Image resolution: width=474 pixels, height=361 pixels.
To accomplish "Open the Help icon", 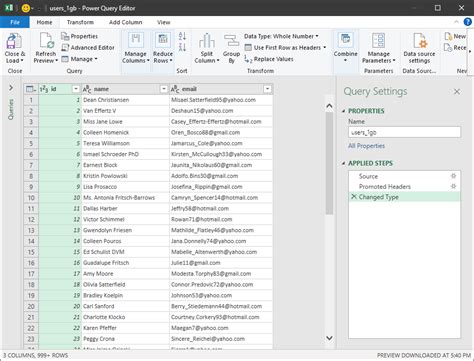I will (x=468, y=22).
